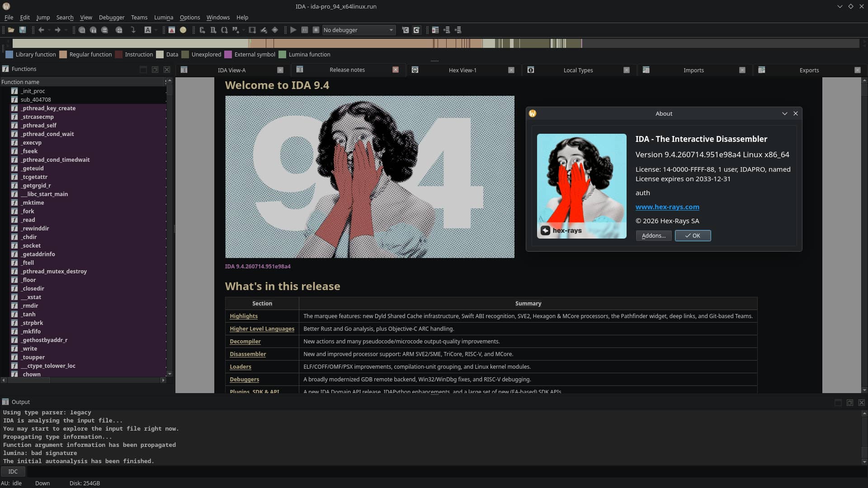Select the _pthread_key_create function

(x=88, y=108)
